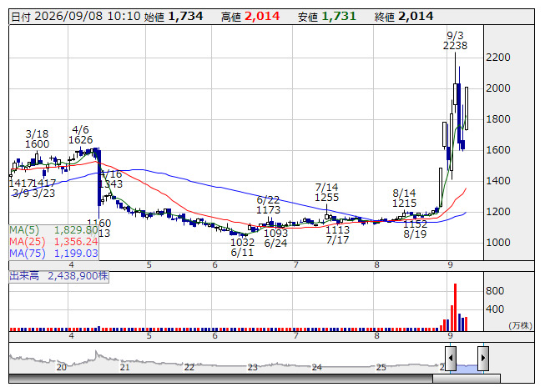The width and height of the screenshot is (545, 392).
Task: Click the MA(5) 1,829.80 legend entry
Action: point(53,230)
